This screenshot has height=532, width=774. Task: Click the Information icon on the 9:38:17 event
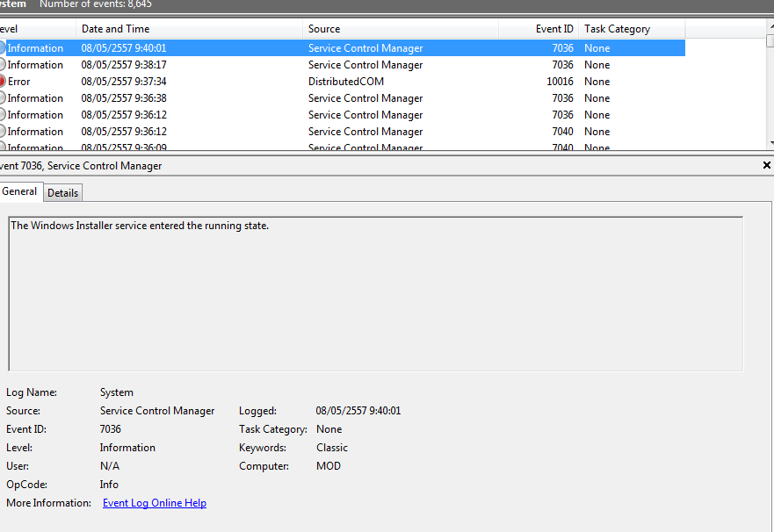pyautogui.click(x=2, y=65)
